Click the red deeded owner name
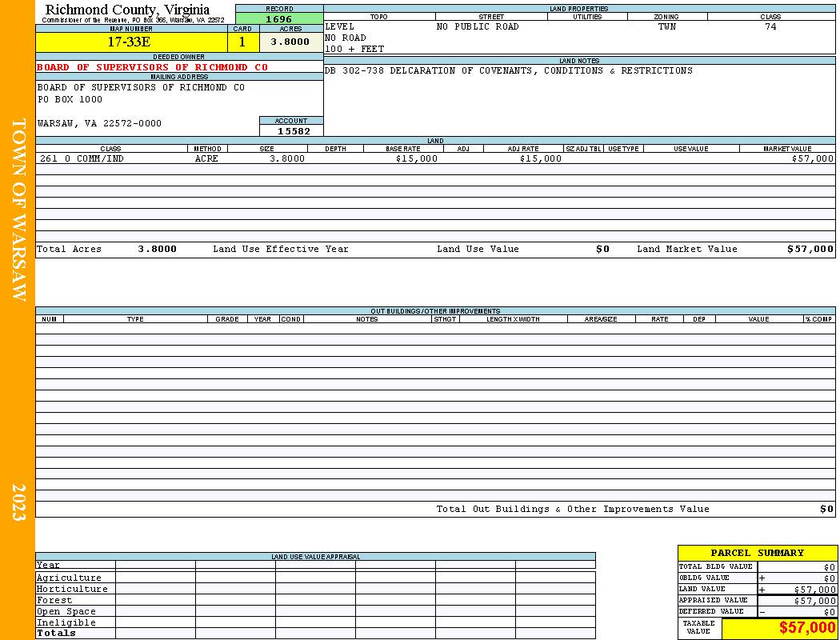 click(152, 67)
